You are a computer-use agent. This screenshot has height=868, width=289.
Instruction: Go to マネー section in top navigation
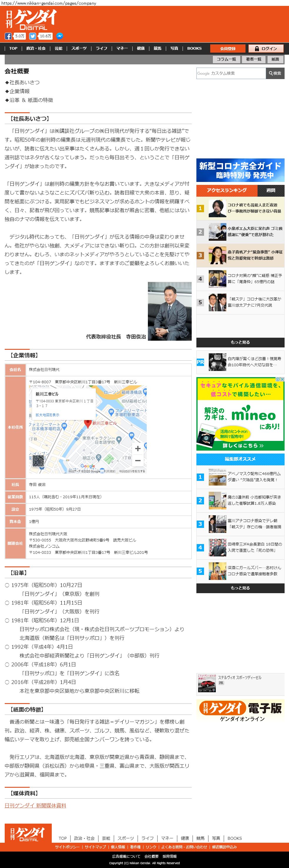(122, 48)
